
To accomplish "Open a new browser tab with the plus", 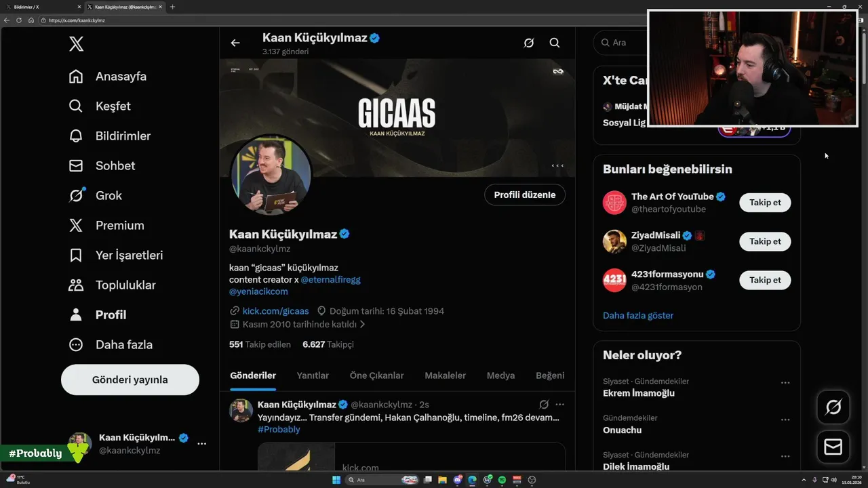I will click(x=172, y=7).
